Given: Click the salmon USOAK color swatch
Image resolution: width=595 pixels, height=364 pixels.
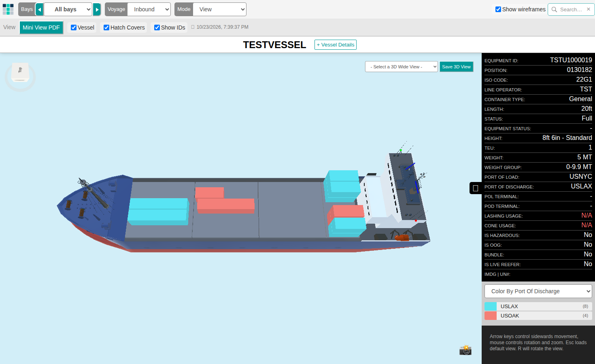Looking at the screenshot, I should [x=491, y=315].
